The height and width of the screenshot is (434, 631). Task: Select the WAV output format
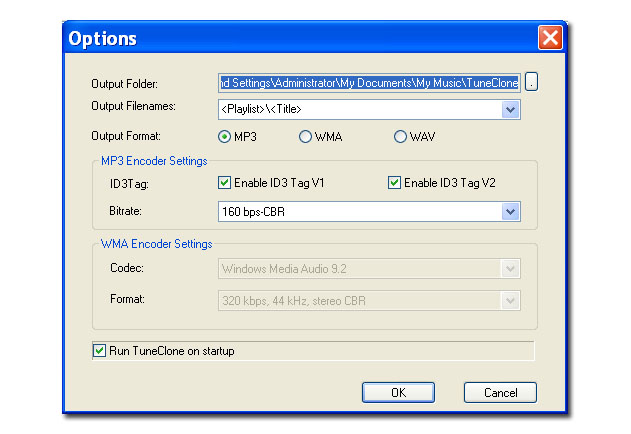coord(414,137)
